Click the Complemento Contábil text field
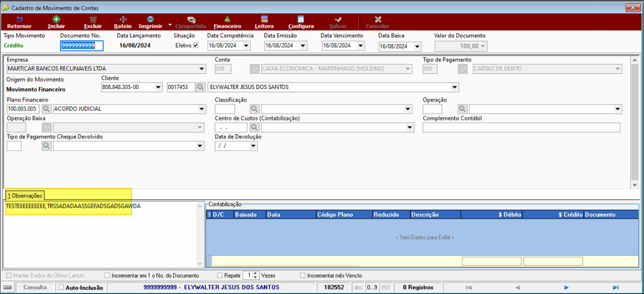 [521, 127]
